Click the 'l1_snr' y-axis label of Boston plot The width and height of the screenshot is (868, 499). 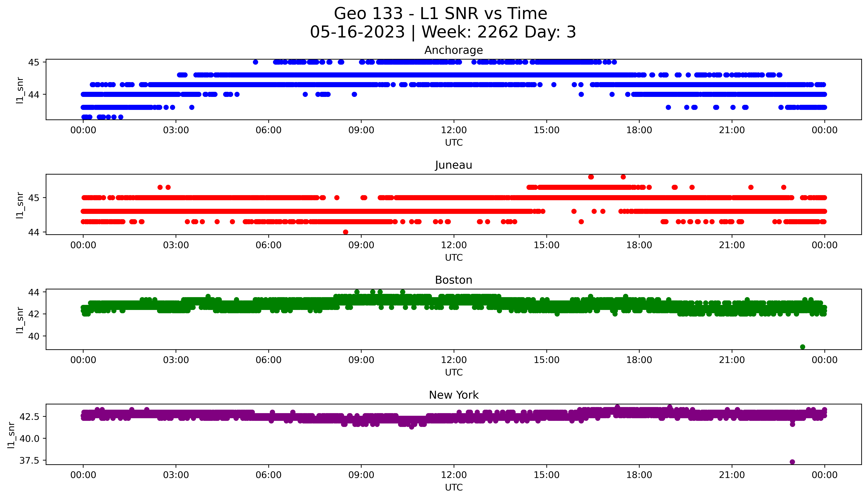20,320
